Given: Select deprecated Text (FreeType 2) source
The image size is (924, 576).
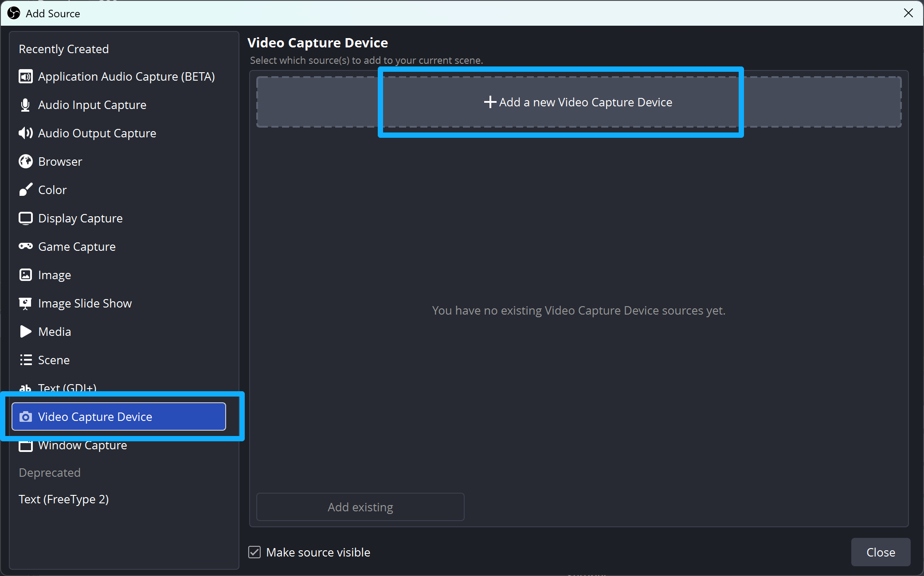Looking at the screenshot, I should 119,499.
